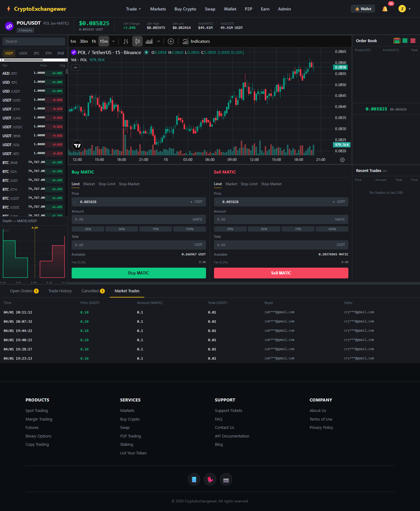Expand the timeframe dropdown chevron
Image resolution: width=420 pixels, height=511 pixels.
(113, 41)
